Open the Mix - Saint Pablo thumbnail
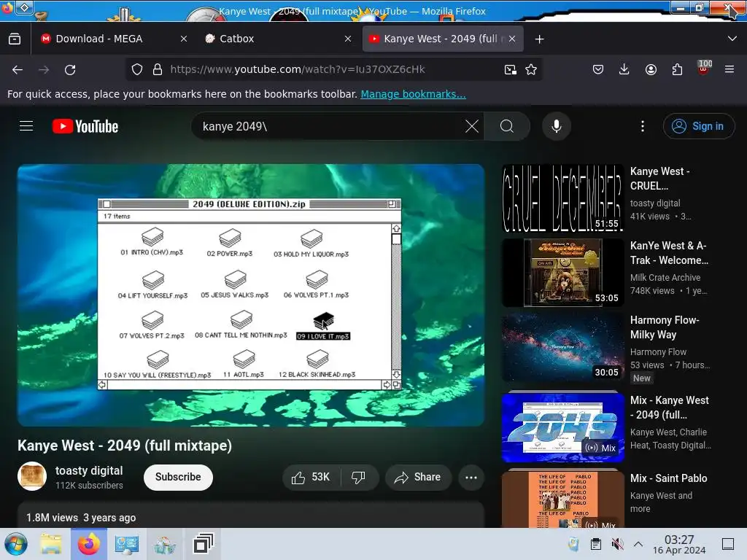Screen dimensions: 747x560 [x=562, y=499]
